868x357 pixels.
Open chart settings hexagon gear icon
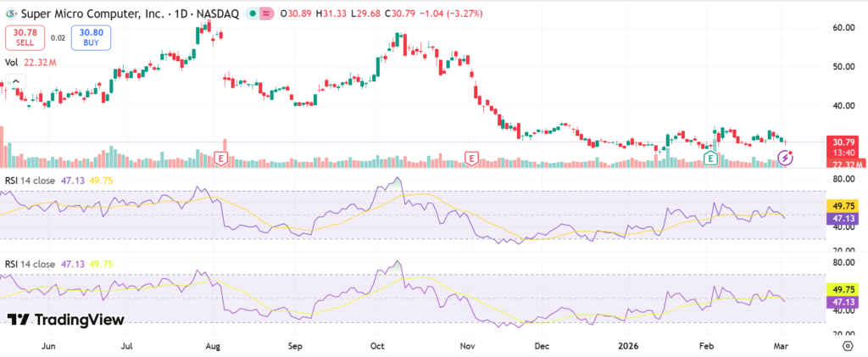coord(848,346)
